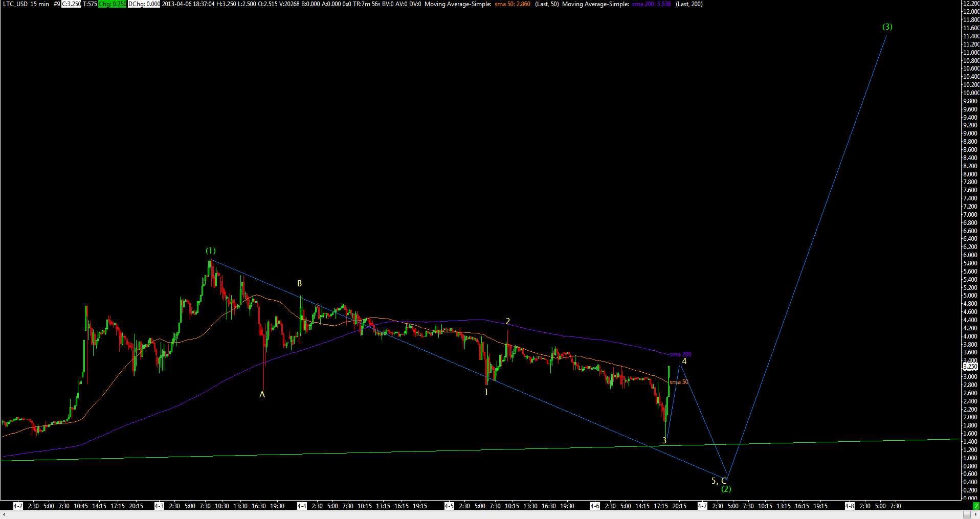This screenshot has height=519, width=980.
Task: Select the green (1) wave label
Action: coord(211,251)
